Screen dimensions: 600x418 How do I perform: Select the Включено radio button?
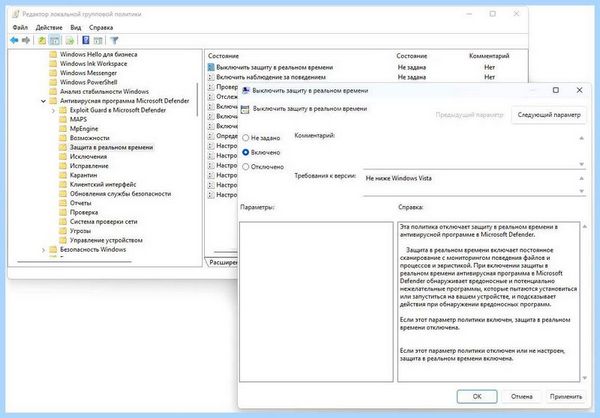tap(246, 152)
